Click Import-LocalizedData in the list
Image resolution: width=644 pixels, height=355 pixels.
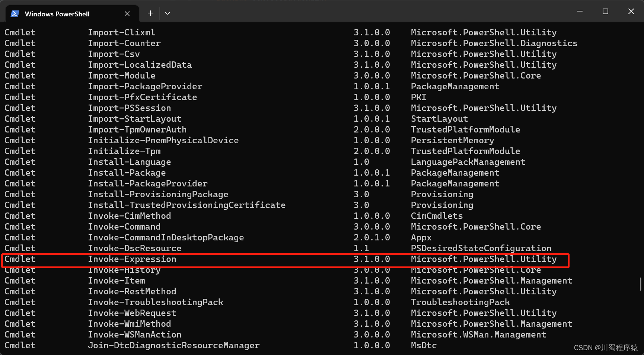click(140, 65)
